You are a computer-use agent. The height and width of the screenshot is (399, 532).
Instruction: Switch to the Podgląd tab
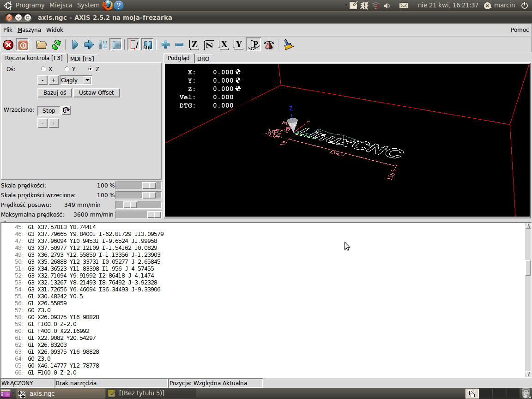tap(179, 58)
